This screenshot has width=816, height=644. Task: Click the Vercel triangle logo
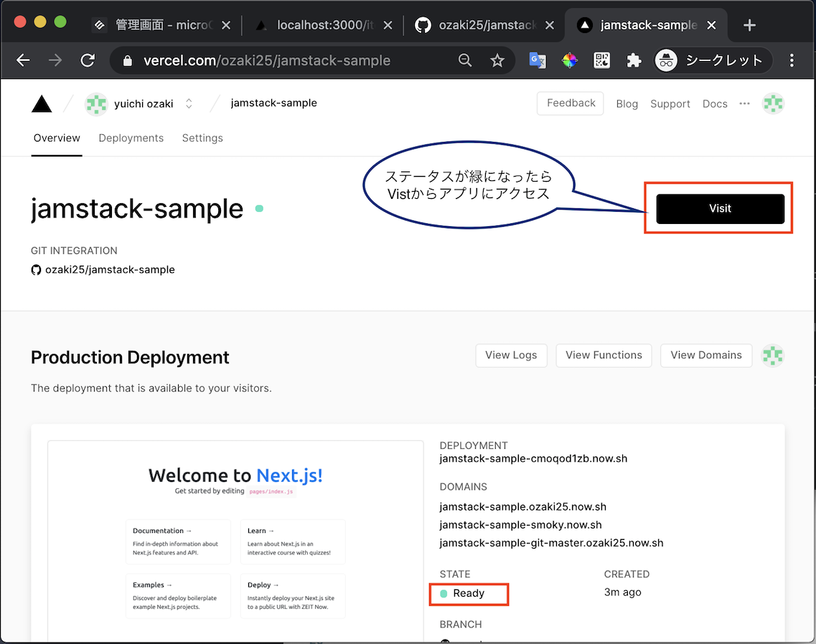pos(42,103)
